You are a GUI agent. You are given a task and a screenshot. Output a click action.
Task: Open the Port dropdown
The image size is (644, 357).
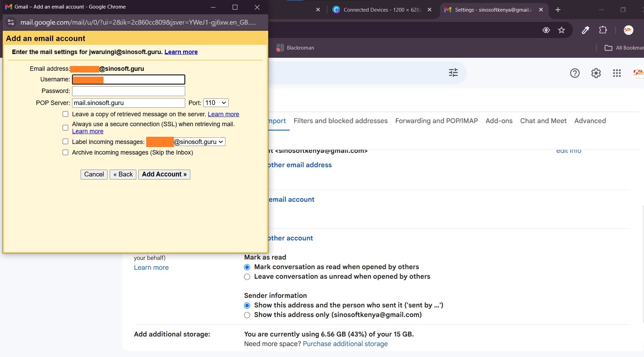(x=215, y=103)
